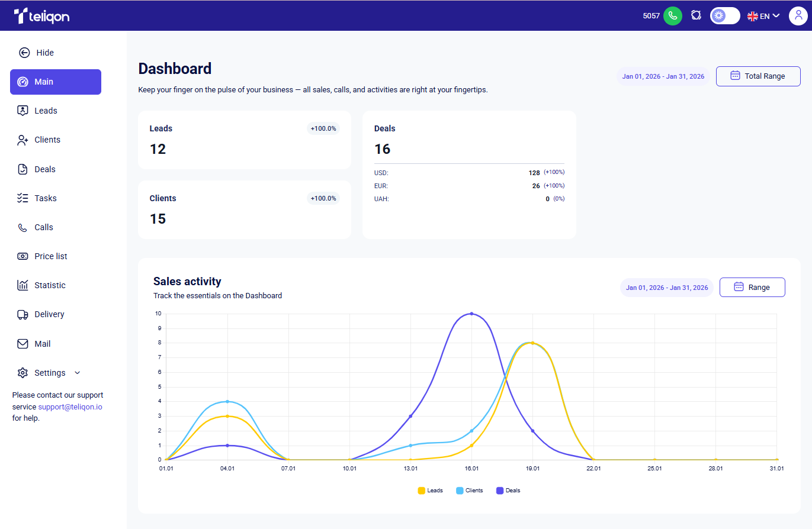Toggle the light/dark theme switch
This screenshot has width=812, height=529.
(725, 16)
